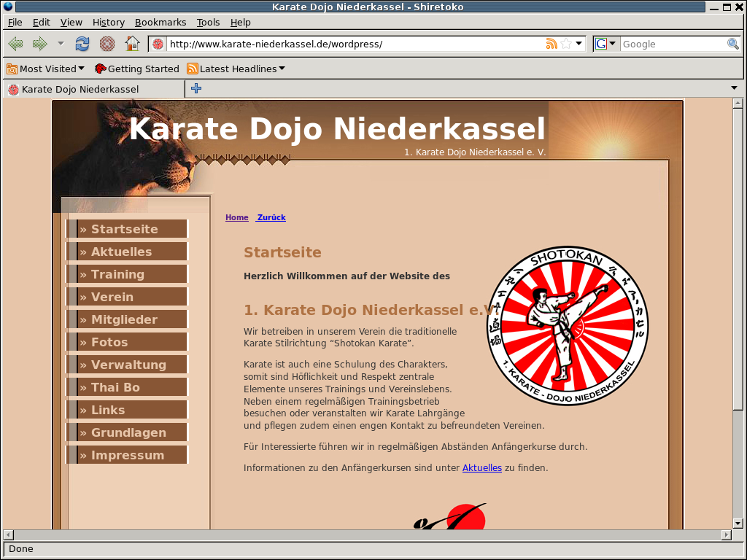Reload the page with the refresh icon
Screen dimensions: 747x560
click(x=82, y=44)
